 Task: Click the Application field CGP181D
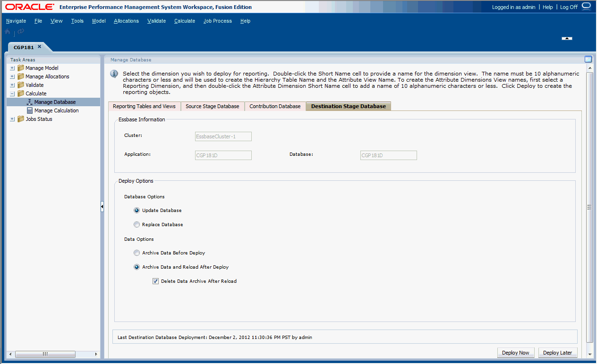click(x=223, y=155)
